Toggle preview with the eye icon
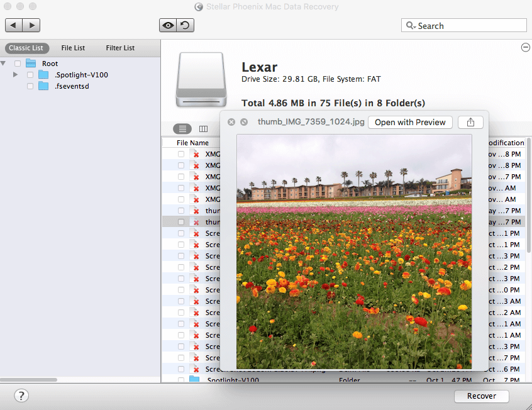This screenshot has height=410, width=532. point(168,25)
